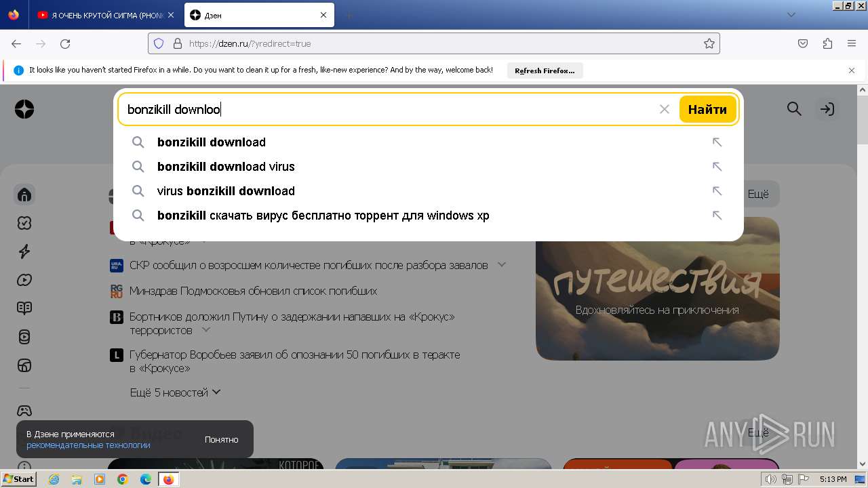Bookmark this page with the star icon
Image resolution: width=868 pixels, height=488 pixels.
pyautogui.click(x=709, y=43)
